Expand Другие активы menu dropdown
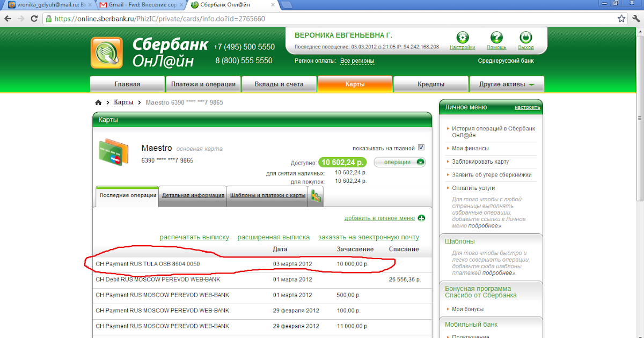This screenshot has width=644, height=338. pyautogui.click(x=507, y=84)
